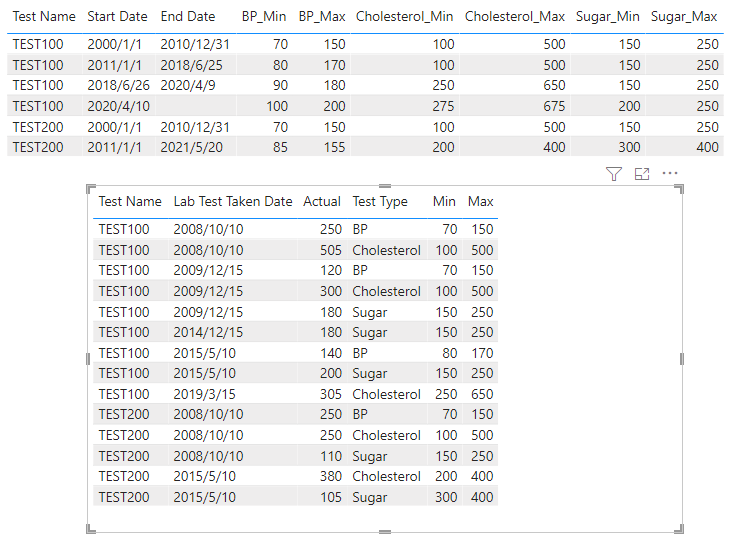The height and width of the screenshot is (553, 735).
Task: Click Lab Test Taken Date header
Action: [x=233, y=202]
